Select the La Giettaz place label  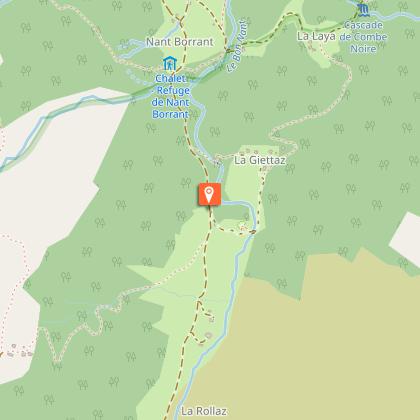(260, 160)
